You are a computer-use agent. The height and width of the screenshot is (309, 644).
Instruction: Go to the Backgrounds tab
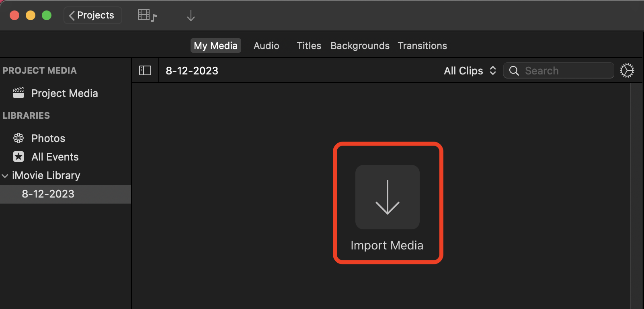click(360, 45)
